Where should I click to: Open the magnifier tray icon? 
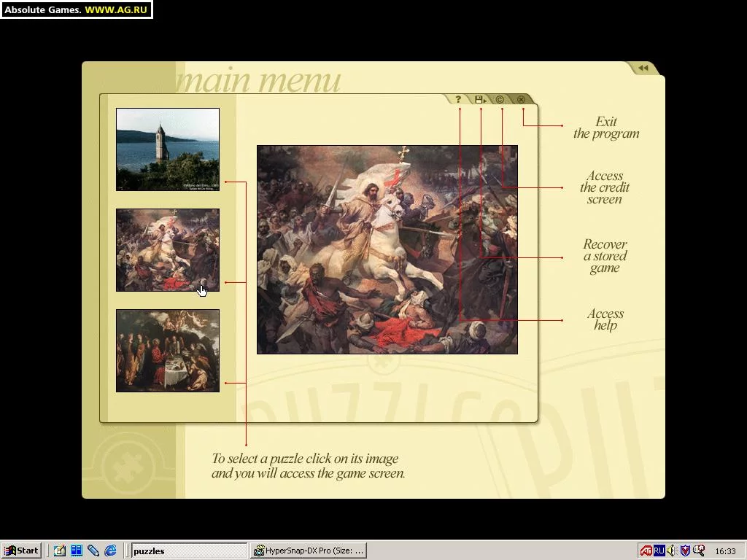698,551
